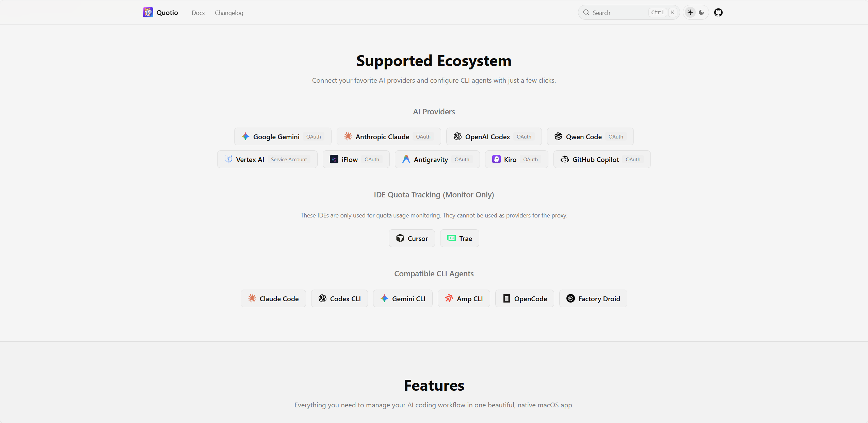
Task: Click the Cursor IDE button
Action: pyautogui.click(x=412, y=238)
